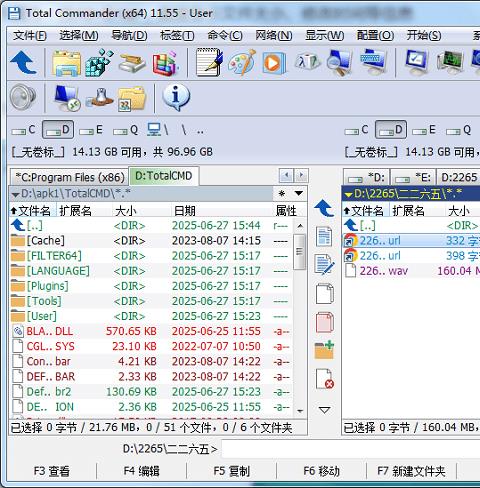
Task: Switch to C:Program Files (x86) tab
Action: pos(70,177)
